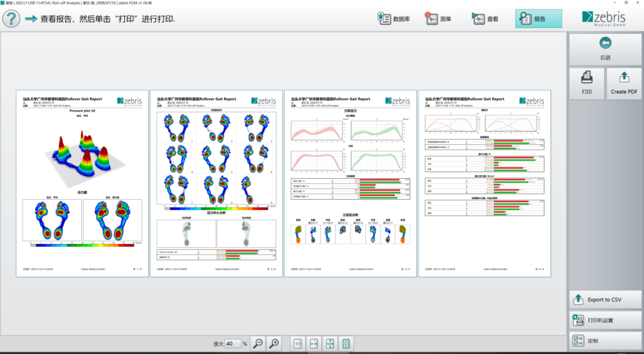Viewport: 644px width, 354px height.
Task: Open 打印机设置 printer settings
Action: click(605, 320)
